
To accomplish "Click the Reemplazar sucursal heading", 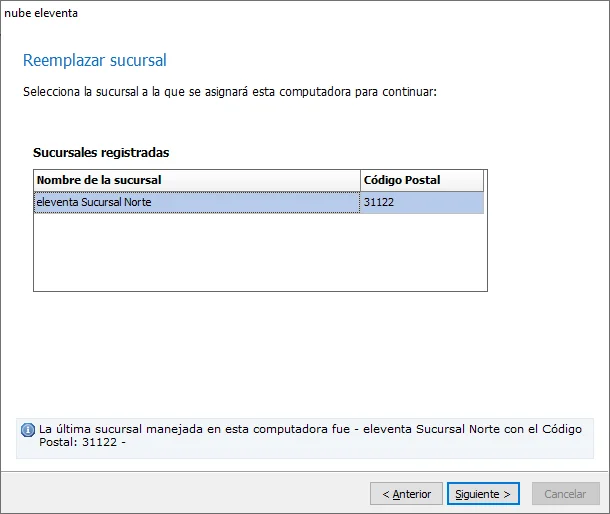I will pyautogui.click(x=95, y=61).
